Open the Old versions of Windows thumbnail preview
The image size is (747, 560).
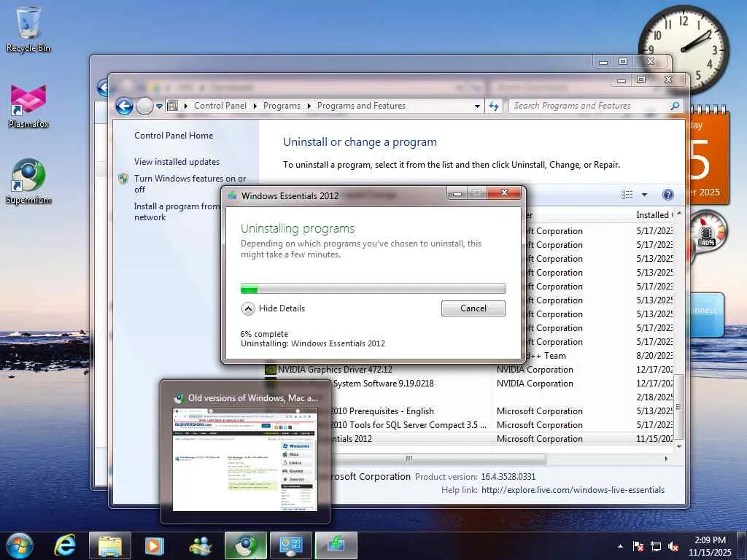[x=245, y=451]
